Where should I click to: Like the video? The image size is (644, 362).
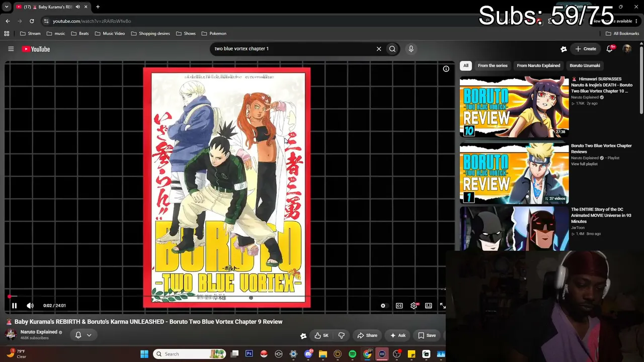321,335
